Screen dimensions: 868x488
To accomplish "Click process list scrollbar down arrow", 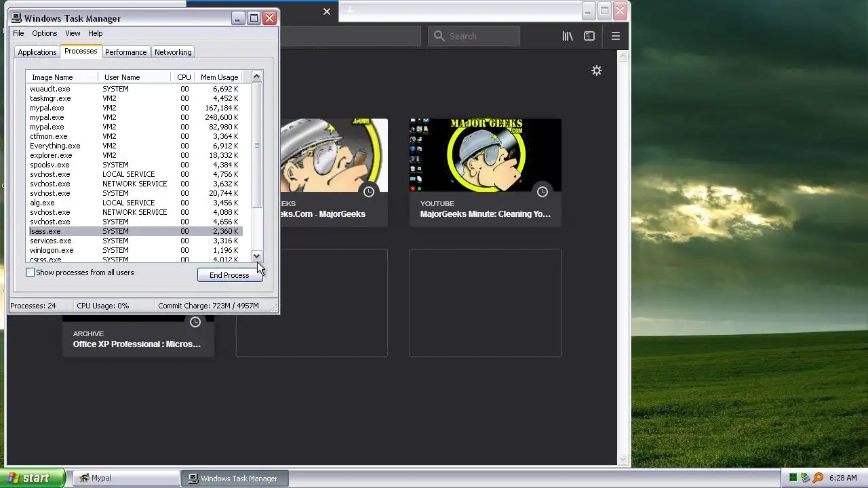I will coord(256,256).
